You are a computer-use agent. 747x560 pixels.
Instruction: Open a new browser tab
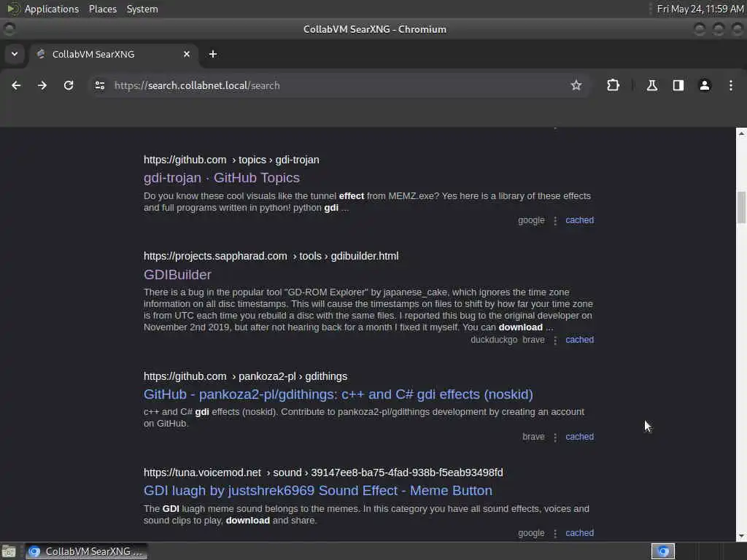[x=213, y=54]
